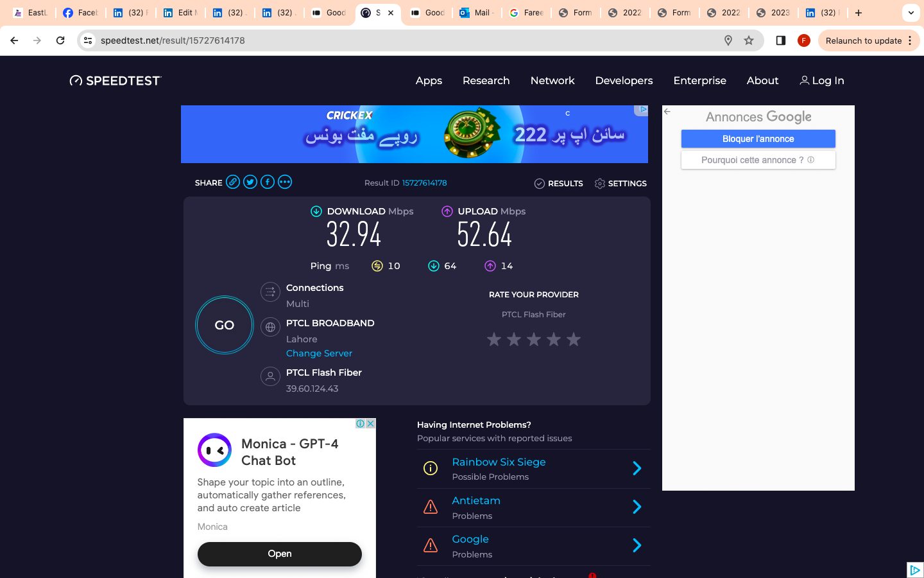
Task: Go back using the browser back arrow
Action: click(14, 40)
